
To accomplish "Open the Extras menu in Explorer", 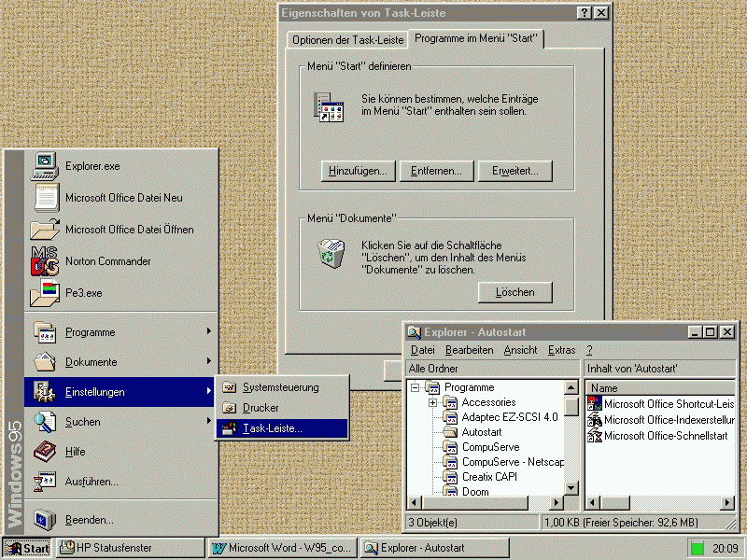I will point(562,350).
